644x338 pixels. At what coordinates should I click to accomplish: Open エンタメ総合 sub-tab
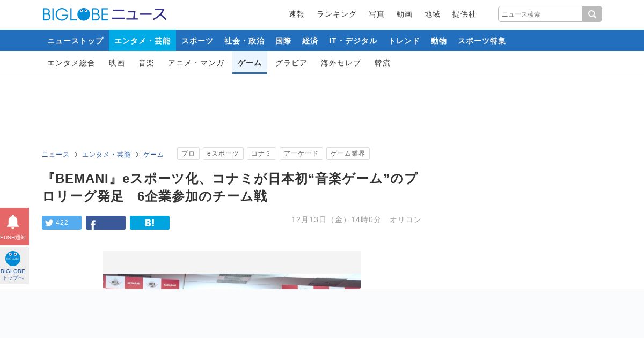[71, 63]
